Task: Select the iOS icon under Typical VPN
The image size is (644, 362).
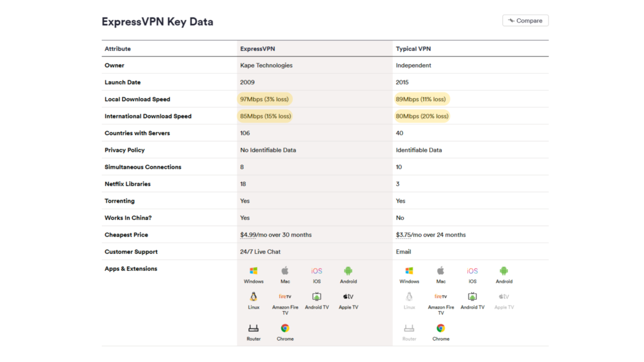Action: 472,271
